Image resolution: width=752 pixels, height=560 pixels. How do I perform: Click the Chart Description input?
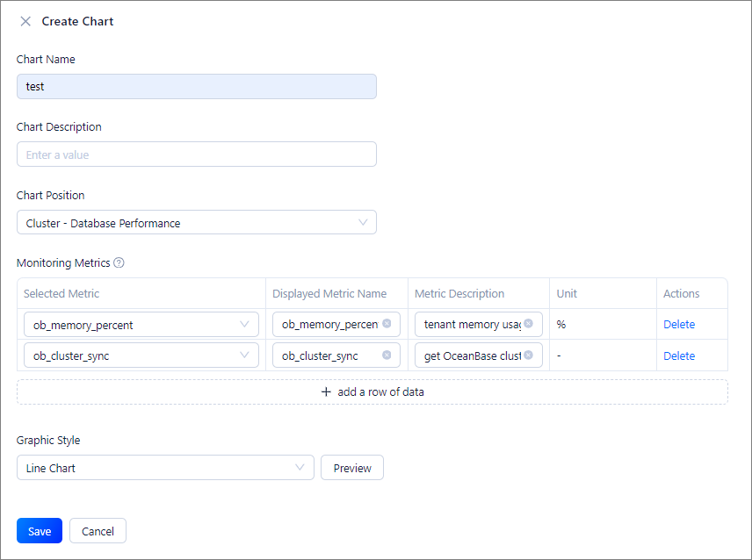[196, 154]
